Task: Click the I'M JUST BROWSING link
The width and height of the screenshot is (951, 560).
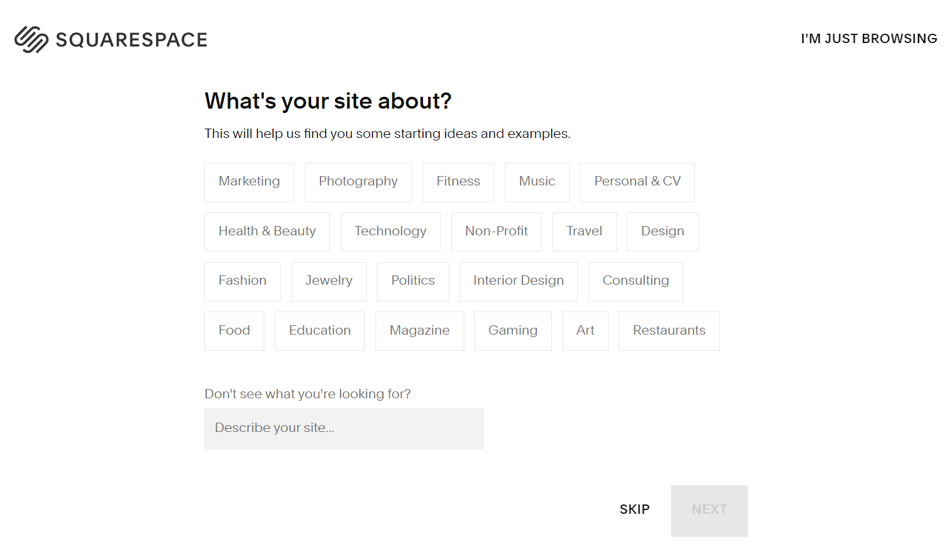Action: click(x=869, y=38)
